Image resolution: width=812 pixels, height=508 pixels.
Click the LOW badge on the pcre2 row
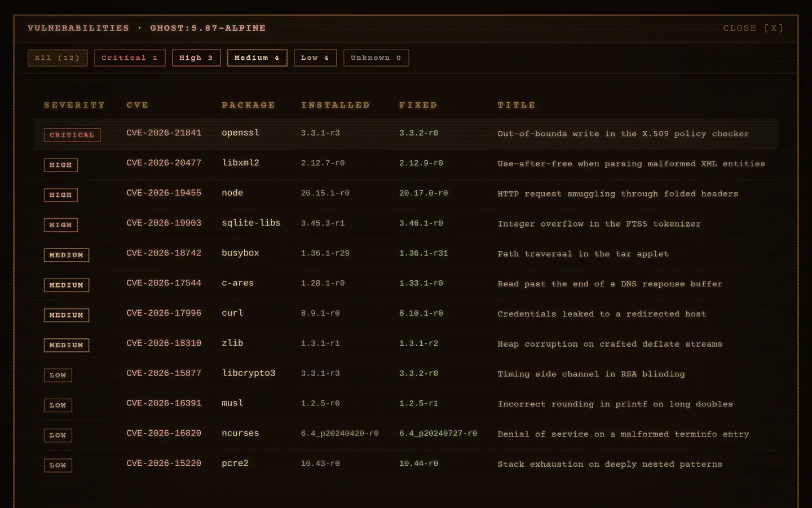tap(58, 466)
